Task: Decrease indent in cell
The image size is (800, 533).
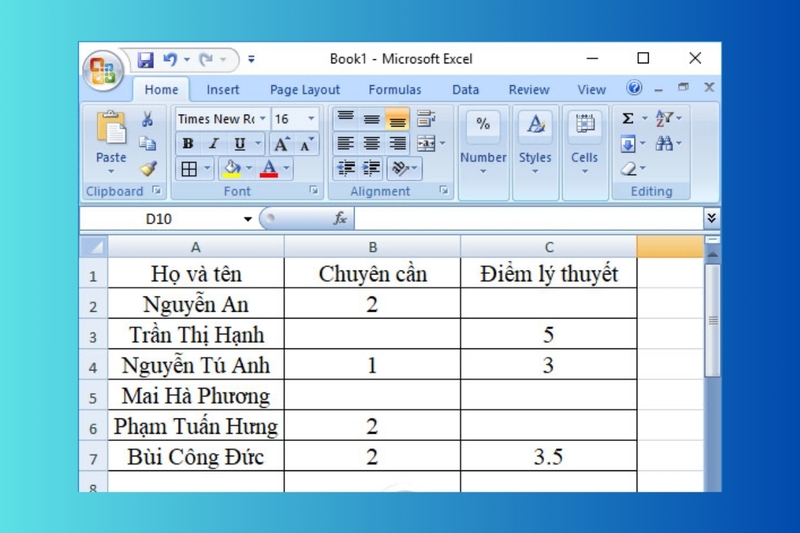Action: tap(346, 168)
